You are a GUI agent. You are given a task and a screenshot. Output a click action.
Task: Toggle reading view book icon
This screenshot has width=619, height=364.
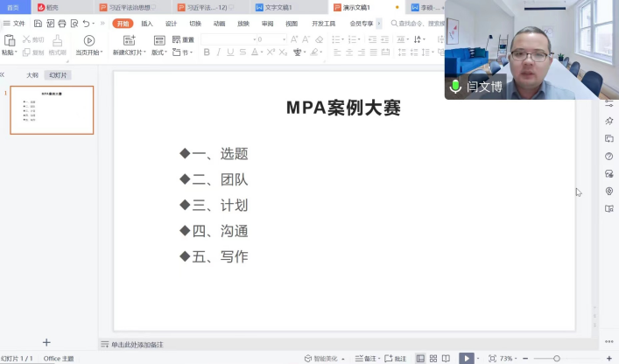446,359
